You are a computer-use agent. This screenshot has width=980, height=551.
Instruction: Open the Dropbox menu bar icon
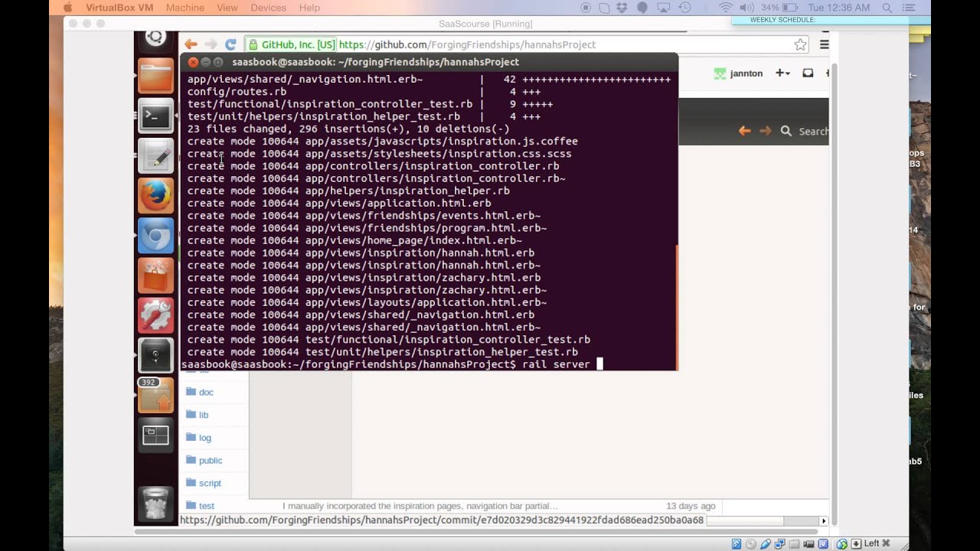(x=622, y=8)
